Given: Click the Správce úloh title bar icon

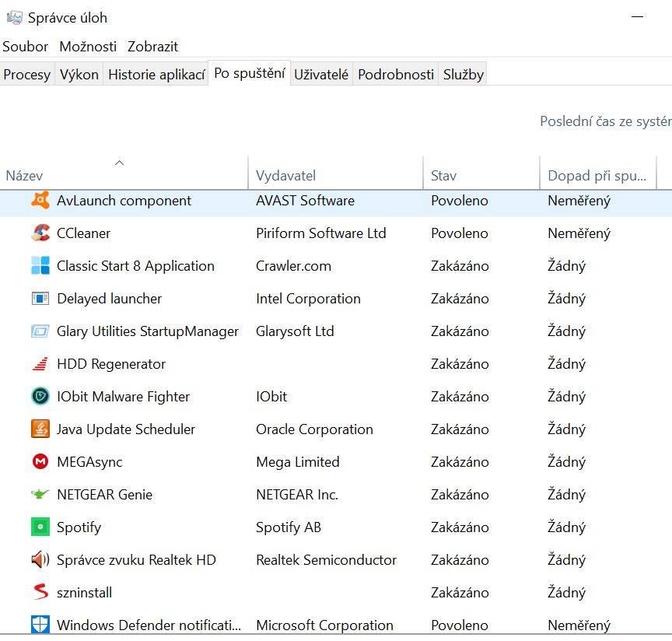Looking at the screenshot, I should pyautogui.click(x=14, y=18).
